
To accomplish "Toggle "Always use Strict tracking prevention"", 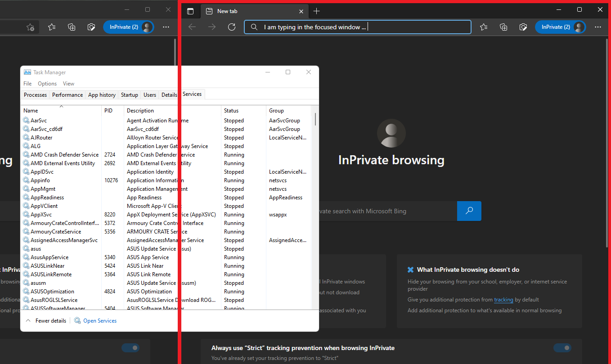I will tap(562, 348).
